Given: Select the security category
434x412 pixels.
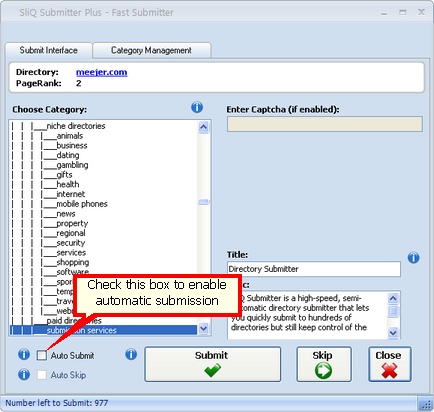Looking at the screenshot, I should [71, 243].
